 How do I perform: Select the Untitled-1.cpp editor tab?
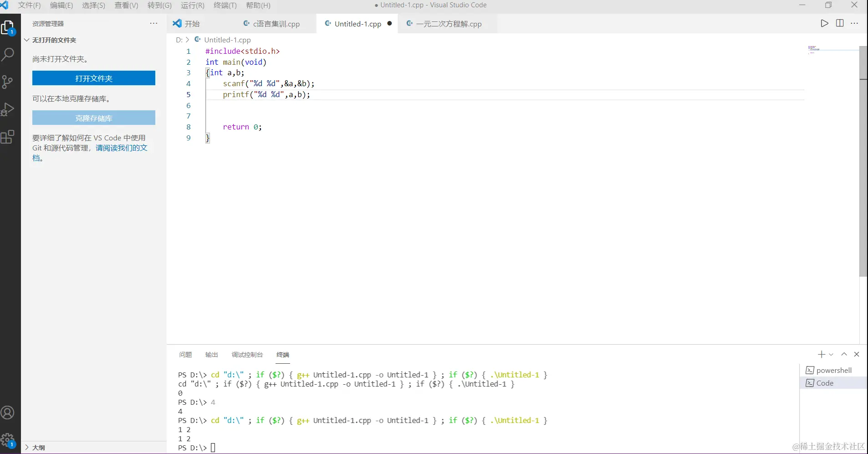(357, 24)
